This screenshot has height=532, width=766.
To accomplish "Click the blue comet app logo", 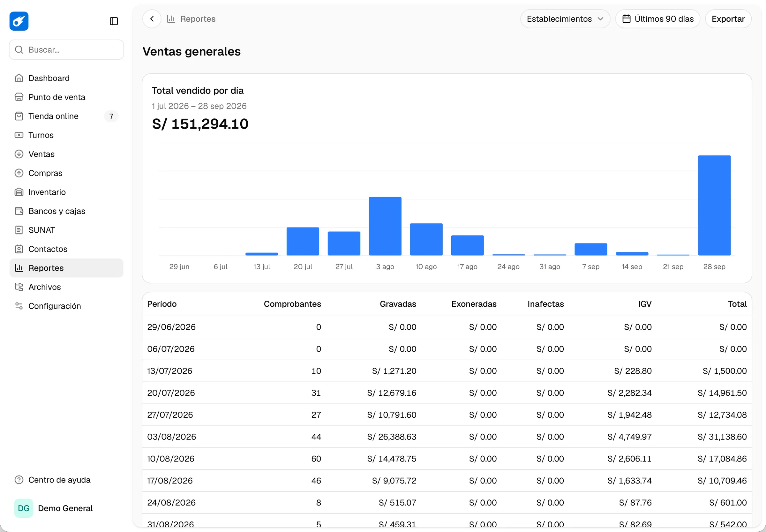I will pos(19,21).
